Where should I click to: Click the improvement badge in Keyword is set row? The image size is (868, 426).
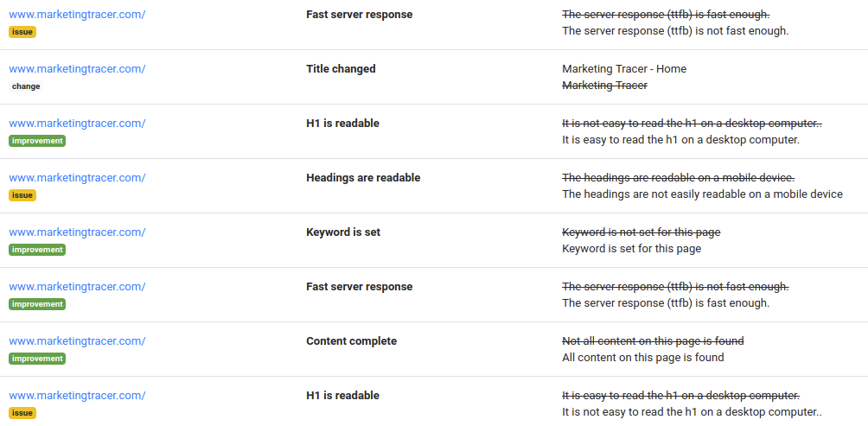(x=37, y=250)
